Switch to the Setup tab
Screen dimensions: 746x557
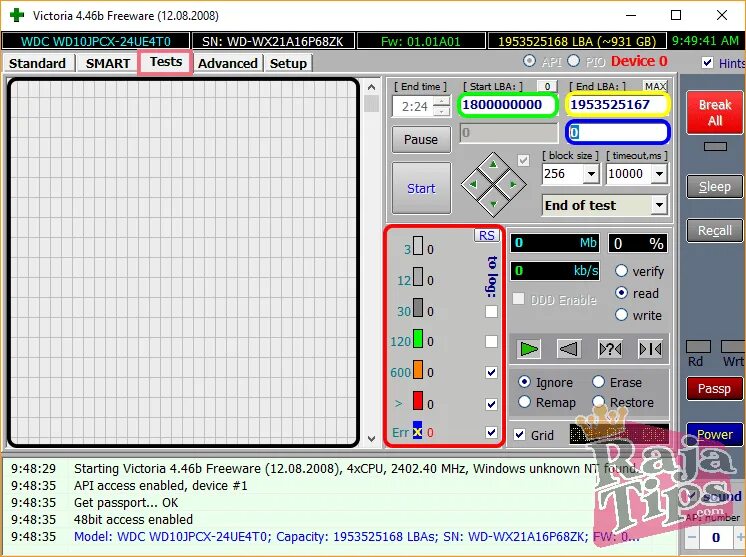pos(288,63)
